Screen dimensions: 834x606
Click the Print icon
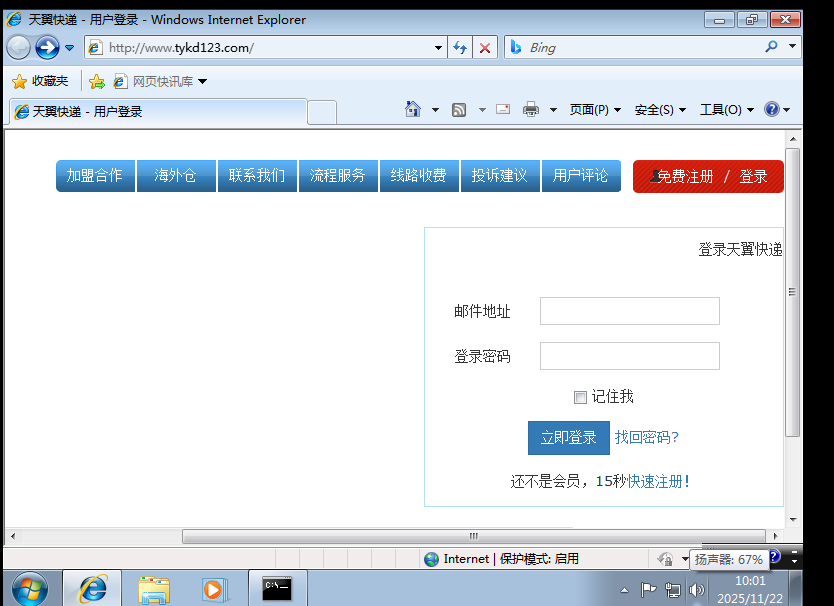(529, 110)
